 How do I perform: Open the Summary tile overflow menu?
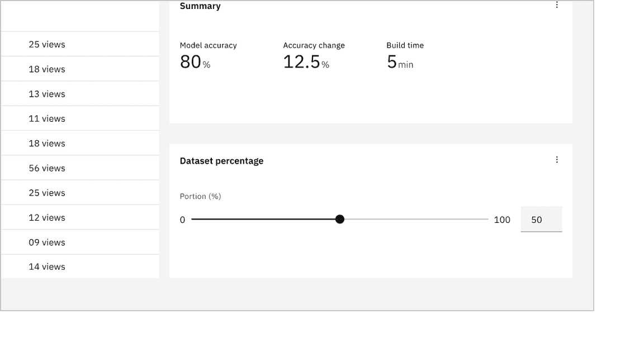557,5
